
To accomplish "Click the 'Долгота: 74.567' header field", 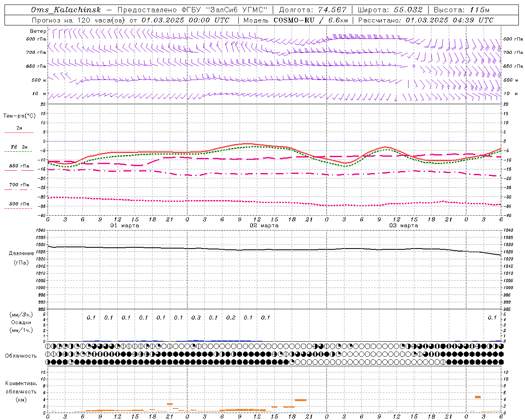I will point(313,10).
